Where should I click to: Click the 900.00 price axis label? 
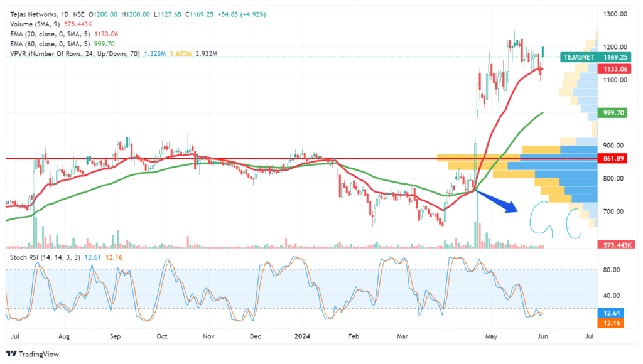613,146
